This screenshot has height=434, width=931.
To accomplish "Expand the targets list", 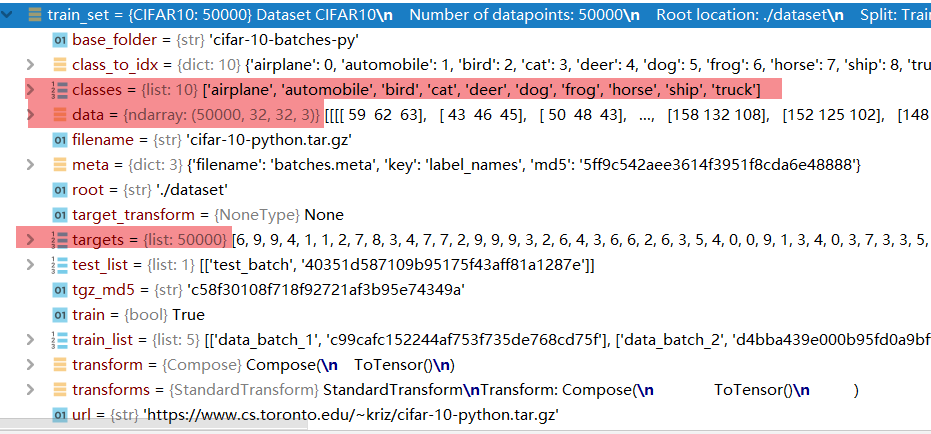I will [x=30, y=239].
